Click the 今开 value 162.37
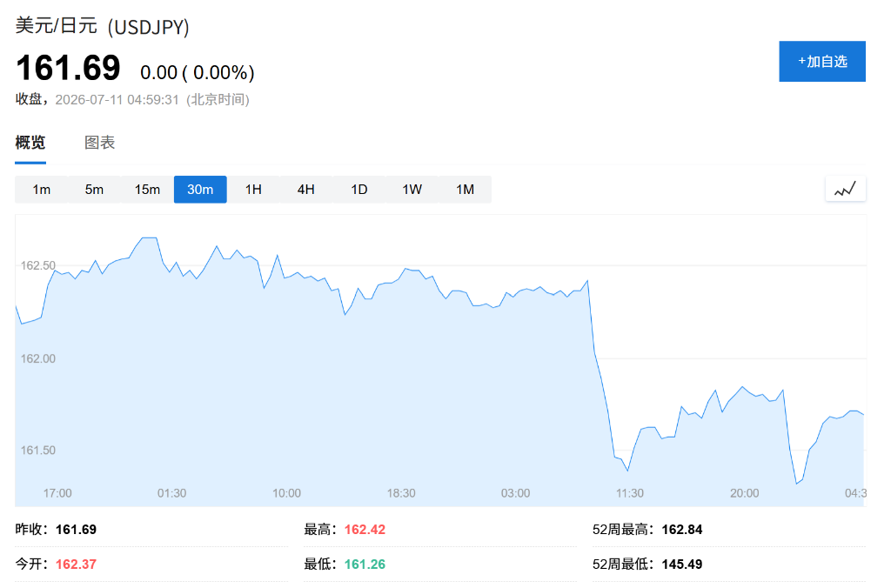The width and height of the screenshot is (891, 588). pyautogui.click(x=77, y=565)
